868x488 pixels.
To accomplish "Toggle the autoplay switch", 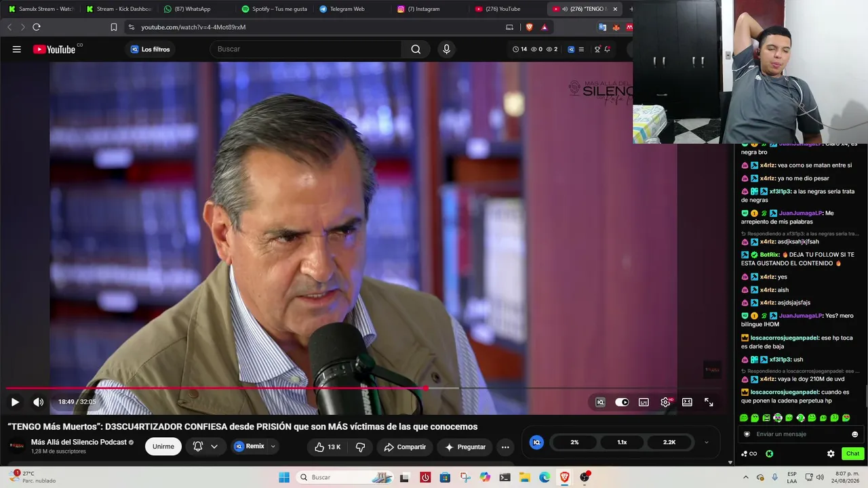I will (x=622, y=402).
